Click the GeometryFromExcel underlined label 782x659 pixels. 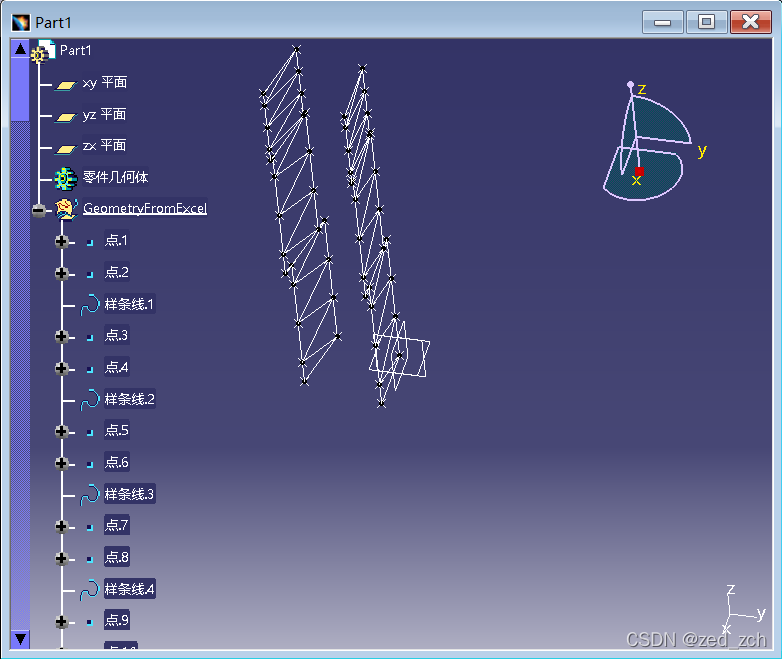(x=144, y=209)
